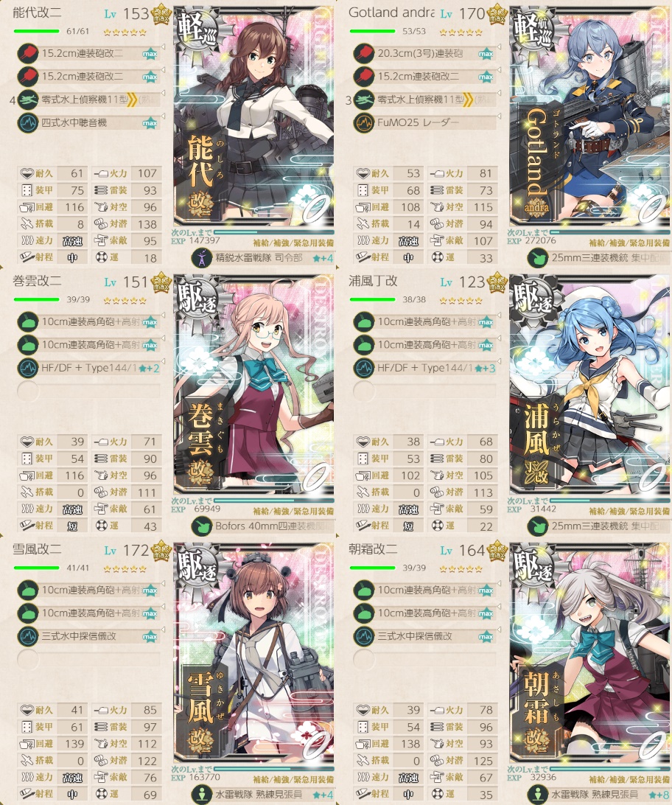
Task: Select Type 4 sonar icon on Noshiro
Action: (x=28, y=122)
